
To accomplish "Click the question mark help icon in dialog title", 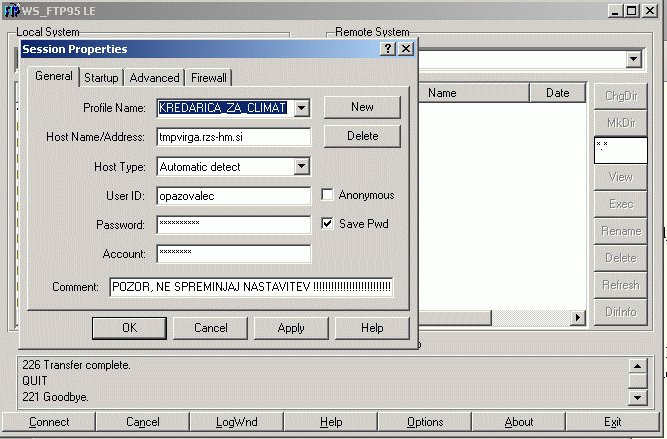I will pyautogui.click(x=388, y=49).
